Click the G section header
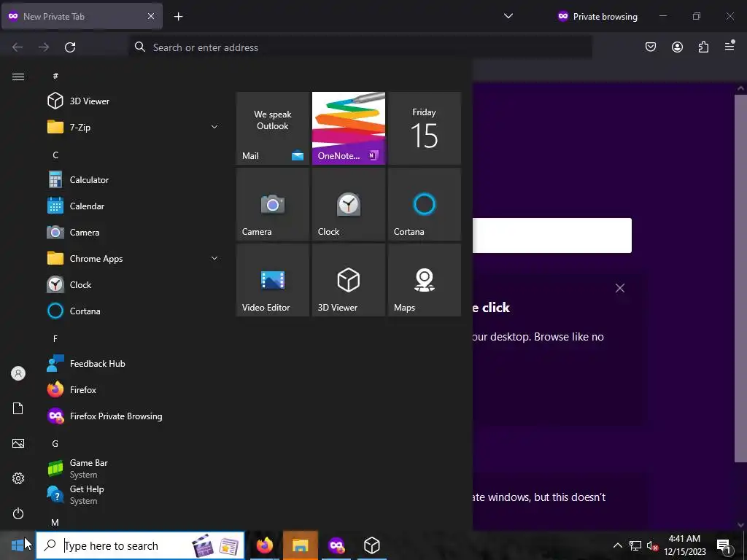The width and height of the screenshot is (747, 560). tap(55, 443)
